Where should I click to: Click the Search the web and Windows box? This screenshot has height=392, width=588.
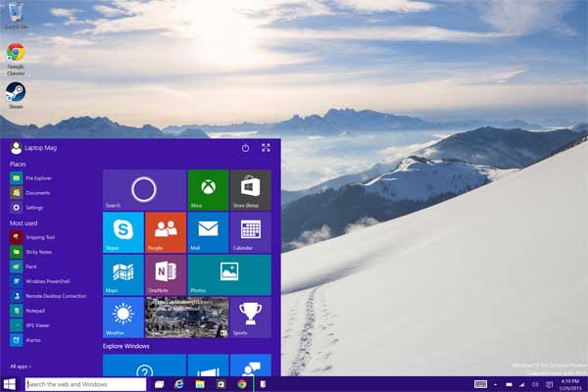(x=85, y=384)
